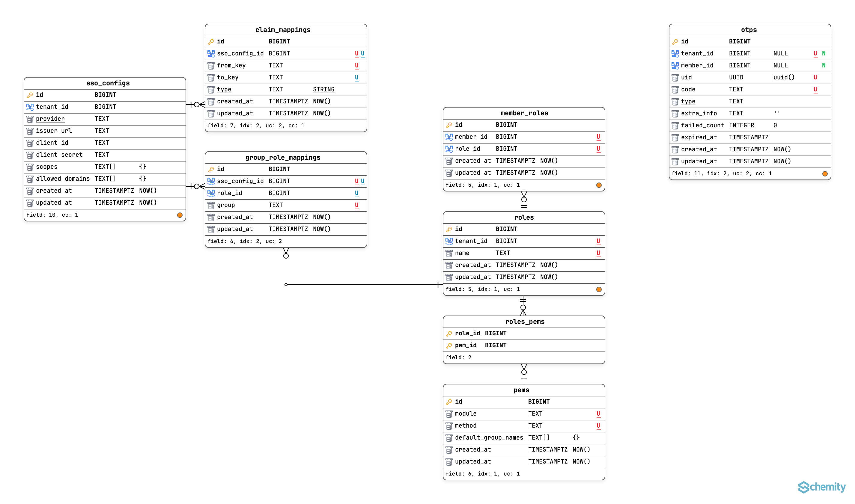Screen dimensions: 855x504
Task: Click the key icon of roles_pems role_id
Action: coord(449,334)
